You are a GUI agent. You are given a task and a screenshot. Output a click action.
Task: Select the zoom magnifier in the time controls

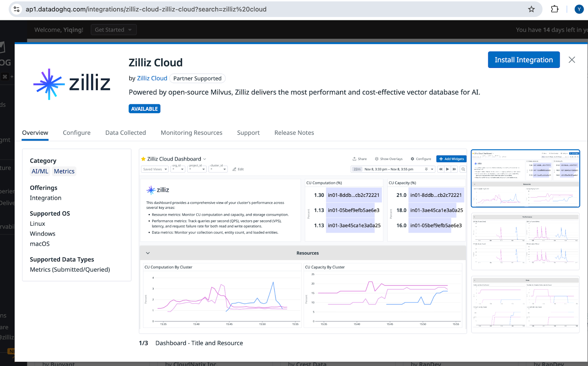463,169
